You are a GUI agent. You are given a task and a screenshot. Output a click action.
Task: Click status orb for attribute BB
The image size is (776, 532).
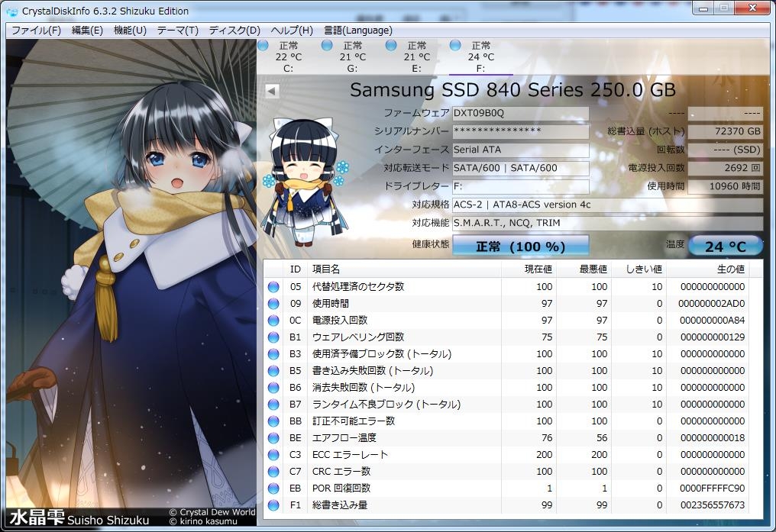[x=273, y=421]
